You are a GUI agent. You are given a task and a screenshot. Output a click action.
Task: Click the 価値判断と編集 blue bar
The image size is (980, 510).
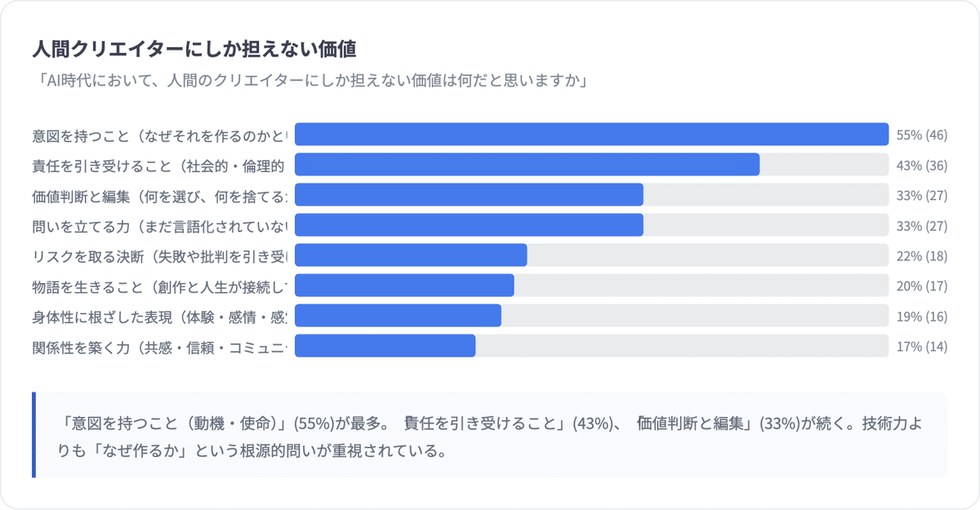coord(469,195)
